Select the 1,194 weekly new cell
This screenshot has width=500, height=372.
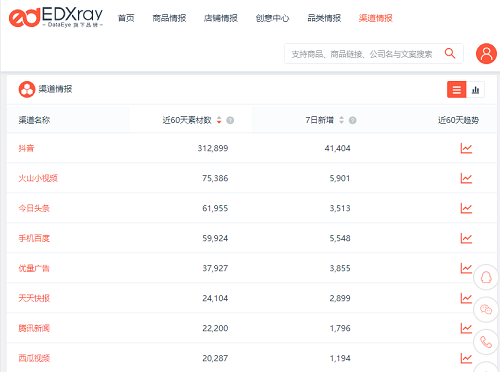(340, 358)
